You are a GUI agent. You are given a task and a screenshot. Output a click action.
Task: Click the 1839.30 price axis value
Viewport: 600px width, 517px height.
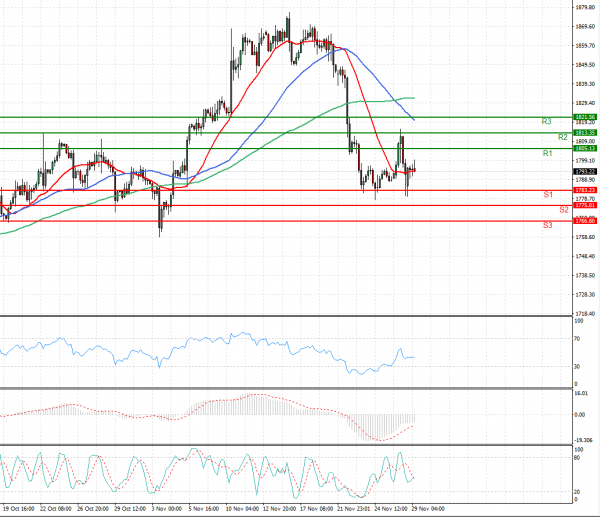(585, 84)
